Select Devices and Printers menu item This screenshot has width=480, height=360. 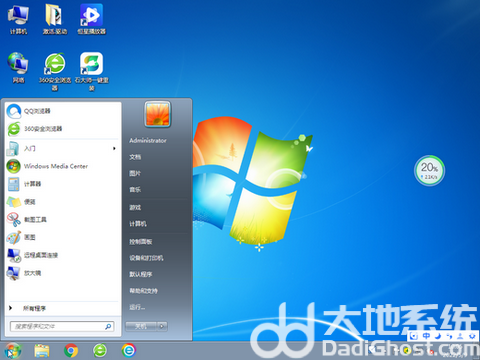146,258
